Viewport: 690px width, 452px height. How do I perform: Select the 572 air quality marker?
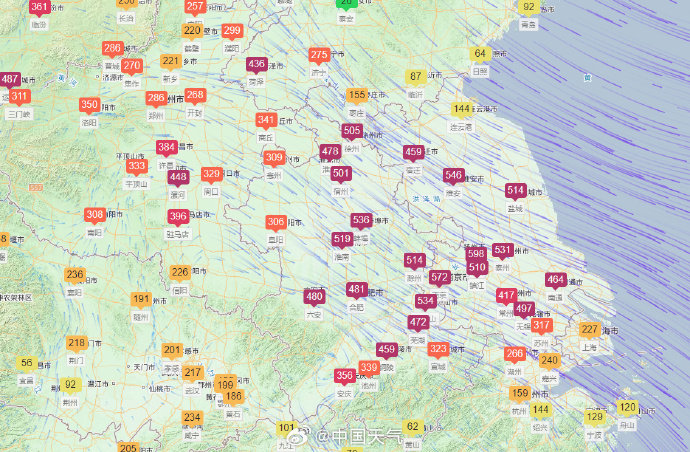tap(439, 277)
